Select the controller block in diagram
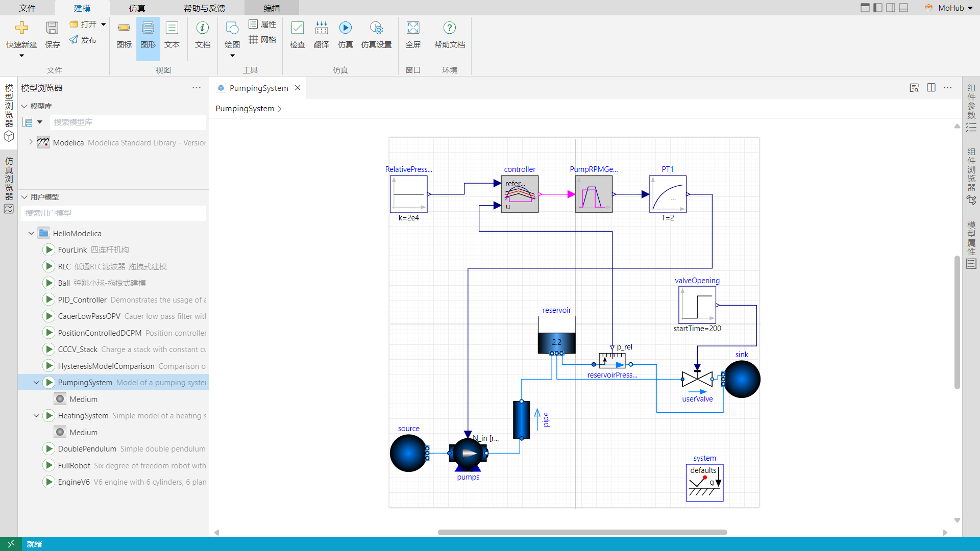Viewport: 980px width, 551px height. 520,194
